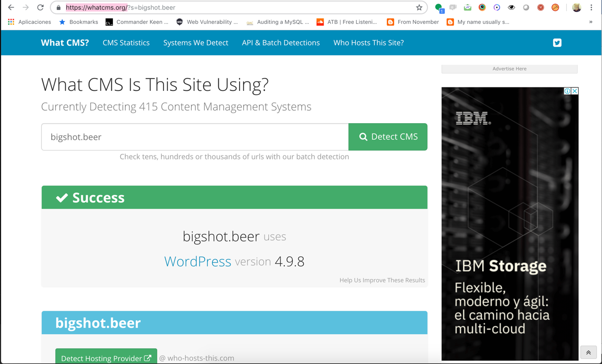602x364 pixels.
Task: Open Chrome user profile avatar
Action: [576, 7]
